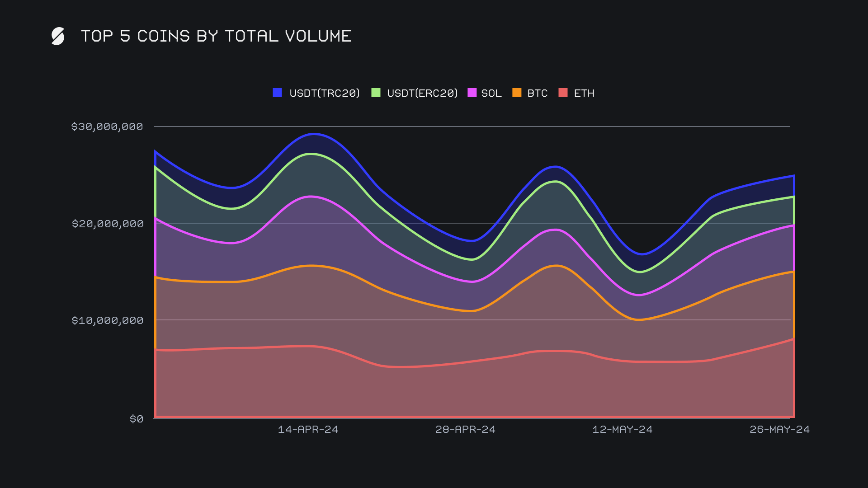Click the $20,000,000 y-axis label

pos(108,224)
